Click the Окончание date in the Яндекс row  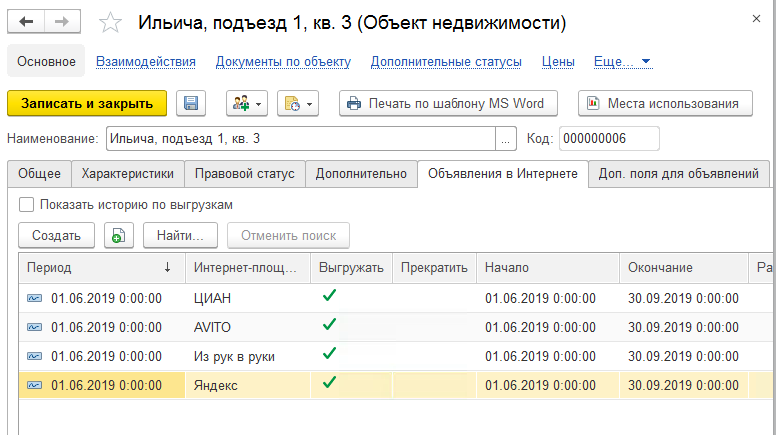point(683,386)
